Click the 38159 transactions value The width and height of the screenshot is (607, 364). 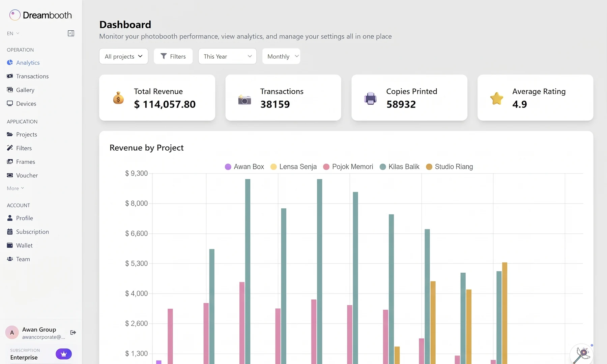pyautogui.click(x=275, y=104)
